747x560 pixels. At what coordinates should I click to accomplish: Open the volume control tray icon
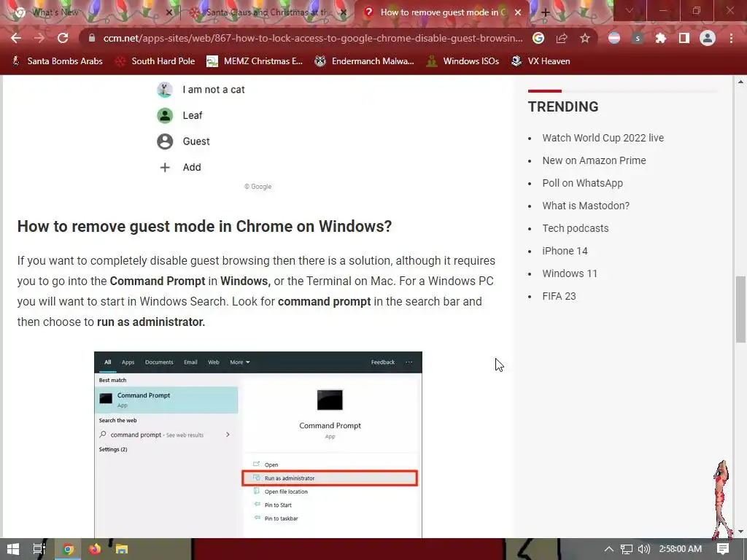click(x=643, y=549)
